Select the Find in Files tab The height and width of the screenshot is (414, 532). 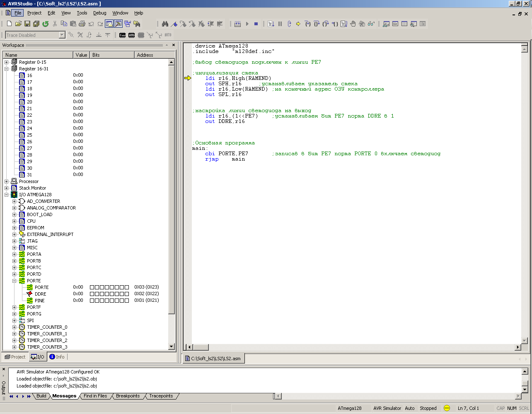click(95, 396)
